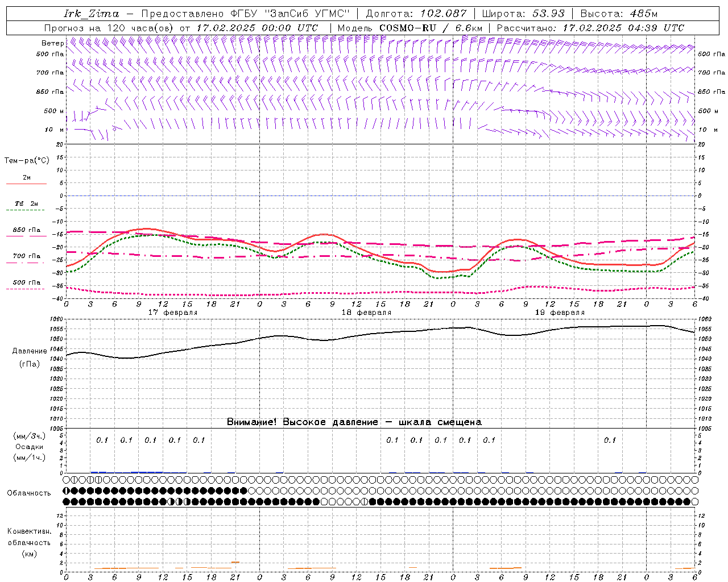Image resolution: width=728 pixels, height=582 pixels.
Task: Click the station name "Irk_Zima" in the header
Action: click(x=91, y=14)
